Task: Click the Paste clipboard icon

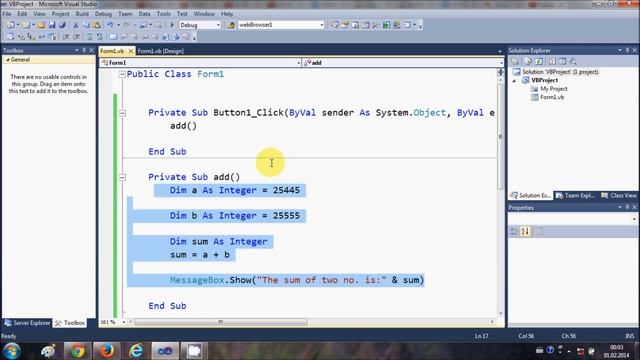Action: [x=97, y=25]
